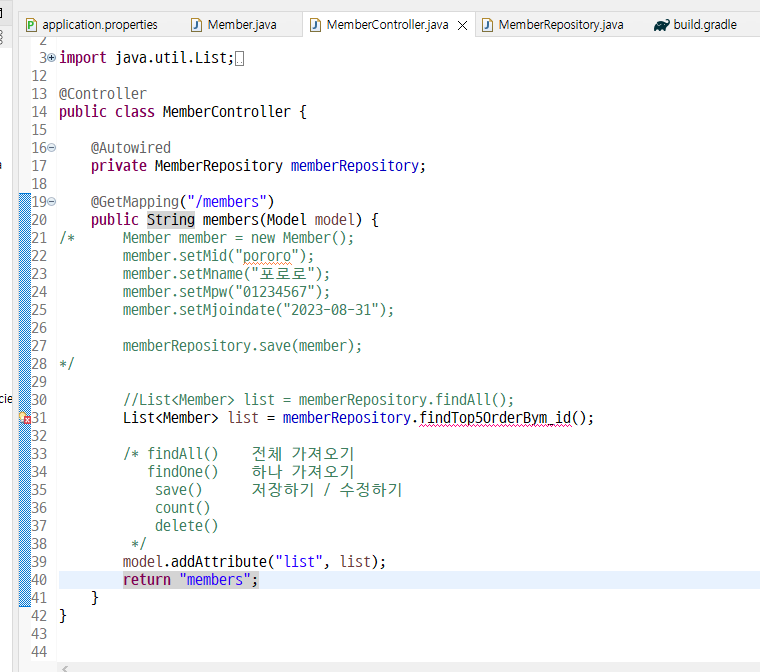
Task: Click the Java file icon on MemberRepository.java tab
Action: point(488,25)
